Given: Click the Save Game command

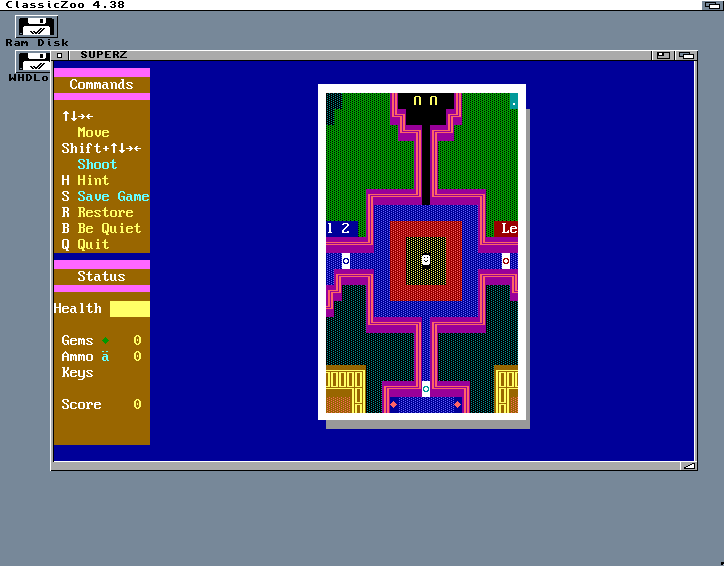Looking at the screenshot, I should coord(105,197).
